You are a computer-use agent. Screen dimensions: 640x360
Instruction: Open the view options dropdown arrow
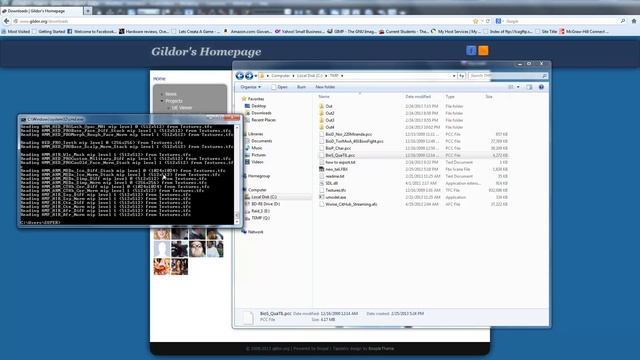click(518, 87)
